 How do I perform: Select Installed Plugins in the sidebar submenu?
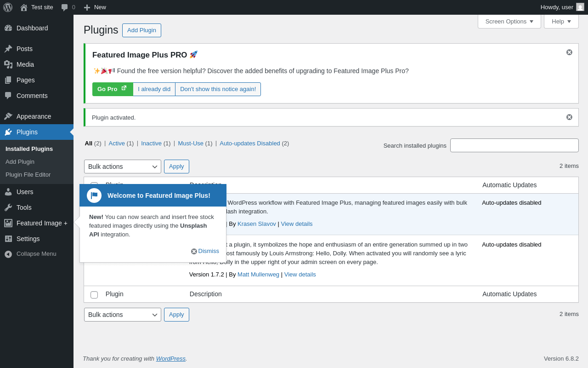(29, 149)
